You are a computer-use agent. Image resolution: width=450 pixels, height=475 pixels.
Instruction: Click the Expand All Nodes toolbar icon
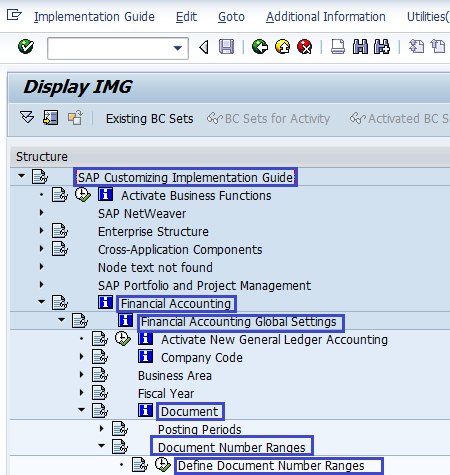[27, 118]
